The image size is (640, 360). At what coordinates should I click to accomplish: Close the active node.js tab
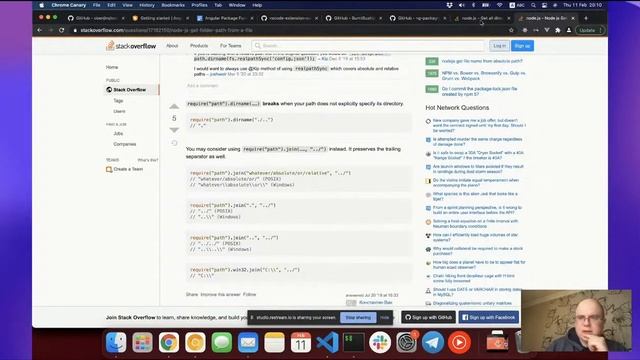point(573,18)
